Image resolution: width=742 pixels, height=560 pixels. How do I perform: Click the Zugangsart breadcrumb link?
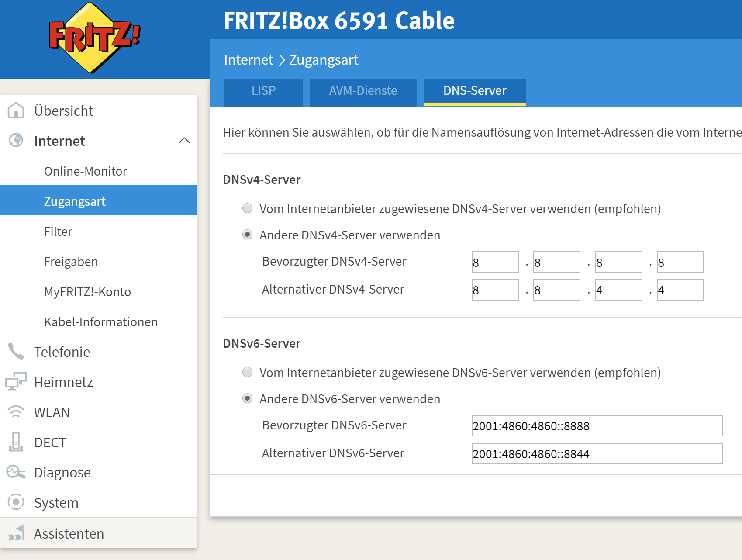pos(324,59)
